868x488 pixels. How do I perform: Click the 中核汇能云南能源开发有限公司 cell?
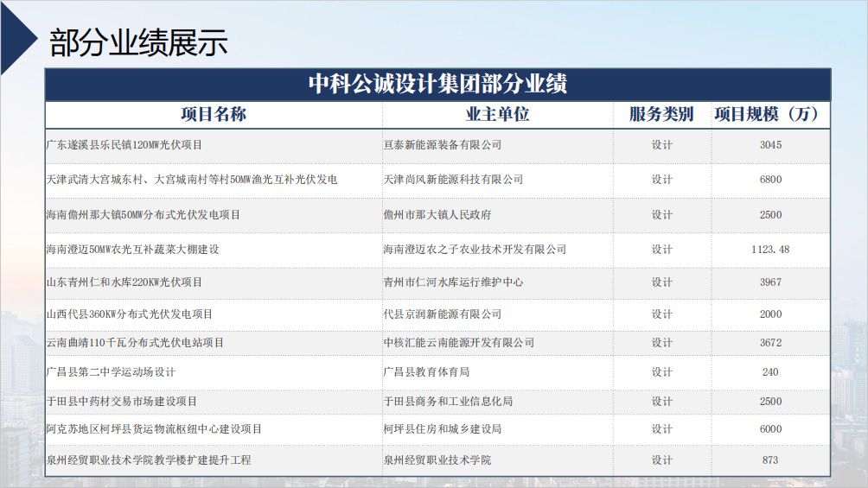click(459, 343)
